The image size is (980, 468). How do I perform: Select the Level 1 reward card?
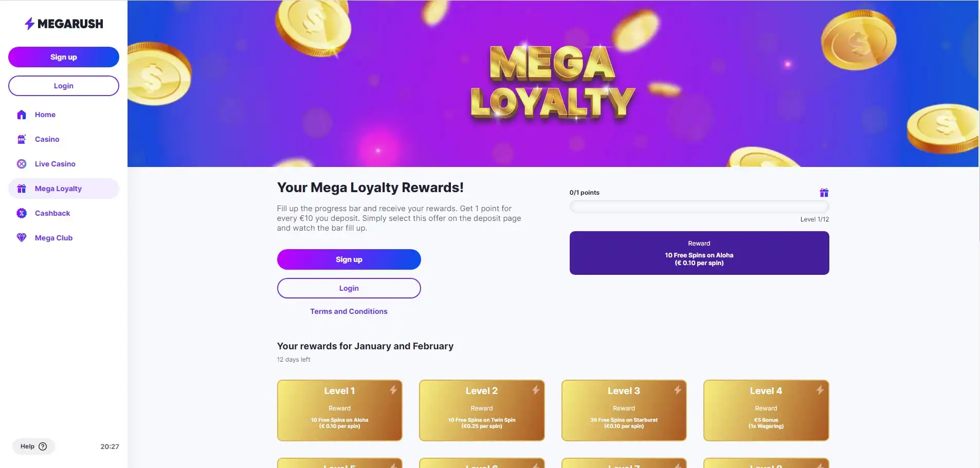tap(339, 410)
